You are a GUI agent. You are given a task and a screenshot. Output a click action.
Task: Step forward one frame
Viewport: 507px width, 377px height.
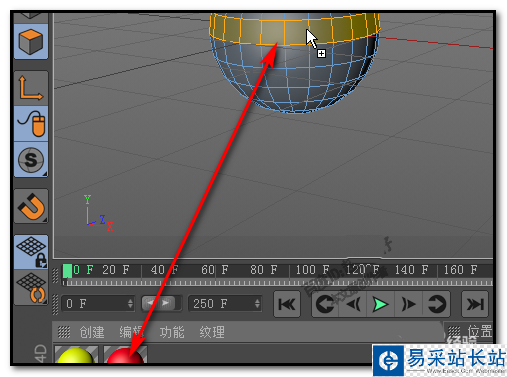click(409, 304)
